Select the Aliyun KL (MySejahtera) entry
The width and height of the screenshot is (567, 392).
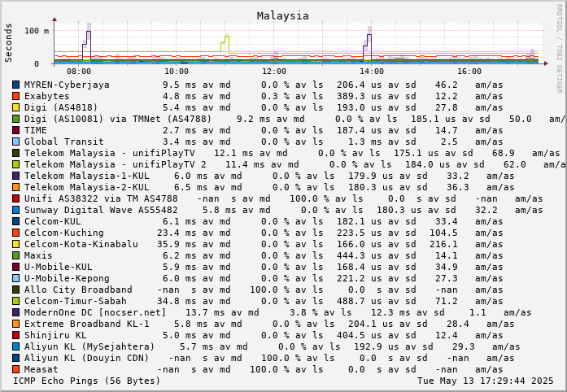click(x=266, y=346)
